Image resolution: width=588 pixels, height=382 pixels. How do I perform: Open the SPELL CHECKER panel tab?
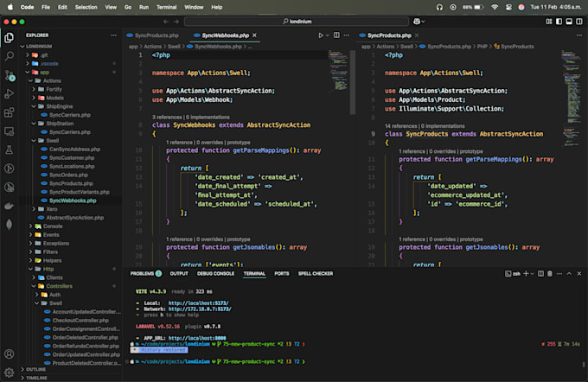tap(316, 274)
